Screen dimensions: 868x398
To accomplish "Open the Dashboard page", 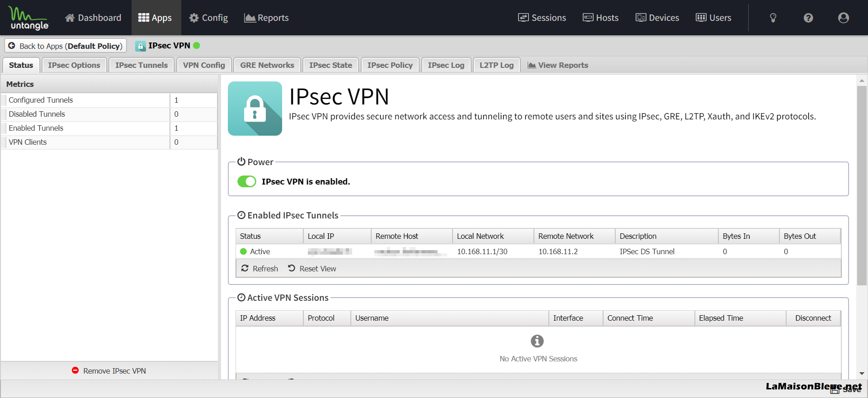I will pyautogui.click(x=93, y=18).
